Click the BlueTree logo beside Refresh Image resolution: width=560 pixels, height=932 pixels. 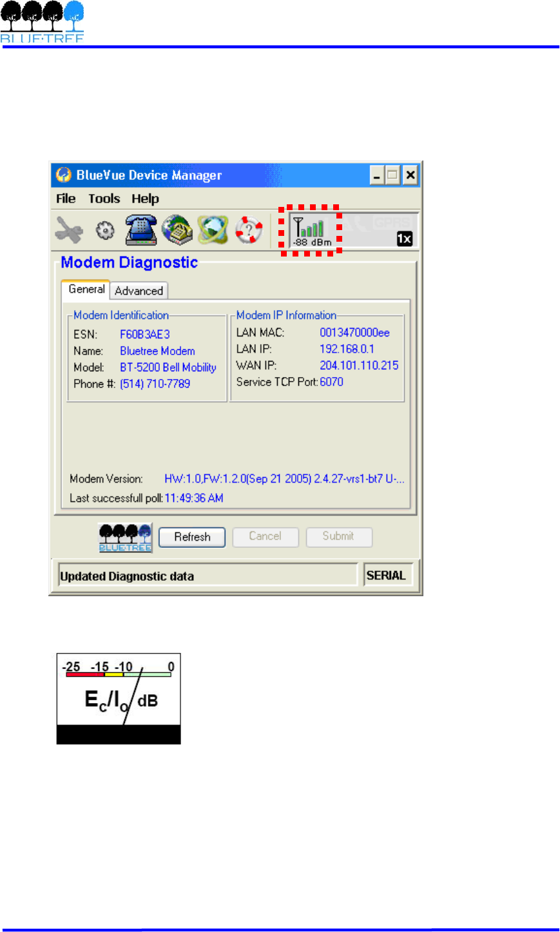(126, 538)
